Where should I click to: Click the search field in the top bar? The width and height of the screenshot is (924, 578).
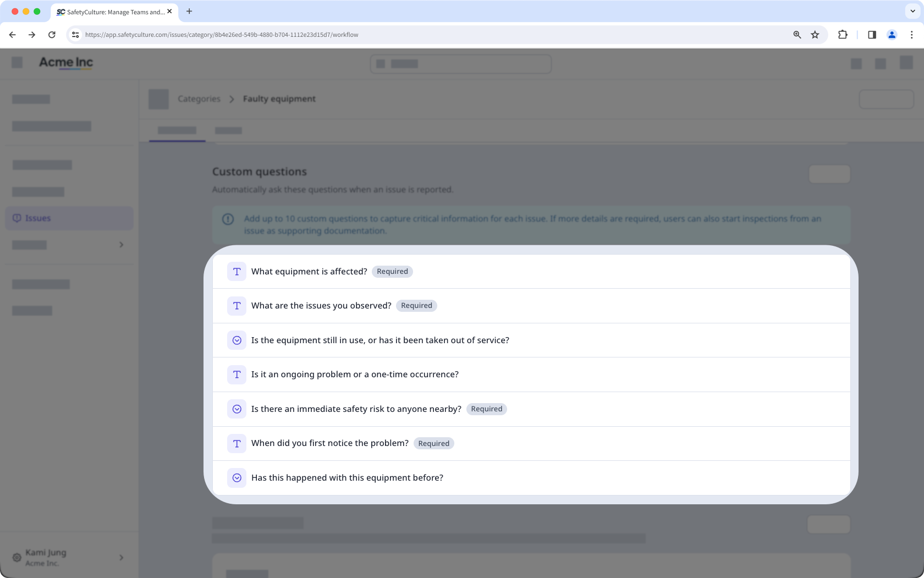pos(461,64)
